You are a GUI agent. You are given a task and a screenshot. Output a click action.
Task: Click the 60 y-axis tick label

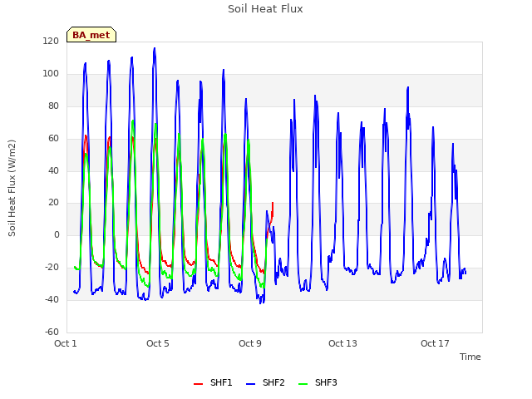pos(53,138)
